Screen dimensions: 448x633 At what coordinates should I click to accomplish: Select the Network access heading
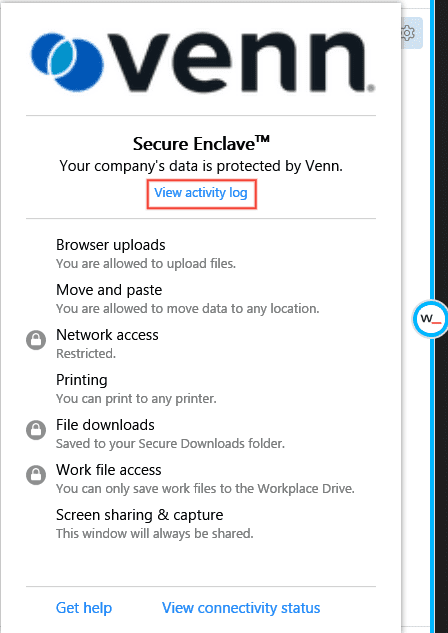(107, 335)
